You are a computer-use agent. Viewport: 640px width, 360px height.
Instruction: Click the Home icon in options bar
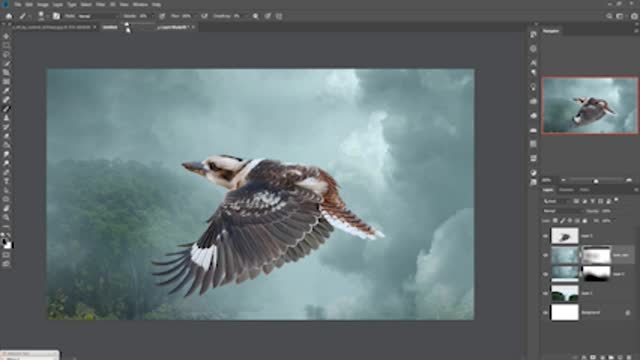tap(9, 16)
